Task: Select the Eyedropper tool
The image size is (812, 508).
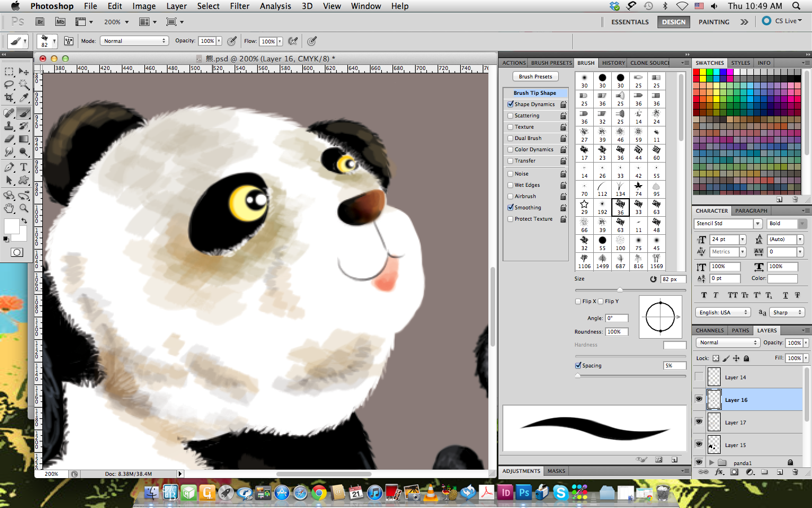Action: click(24, 98)
